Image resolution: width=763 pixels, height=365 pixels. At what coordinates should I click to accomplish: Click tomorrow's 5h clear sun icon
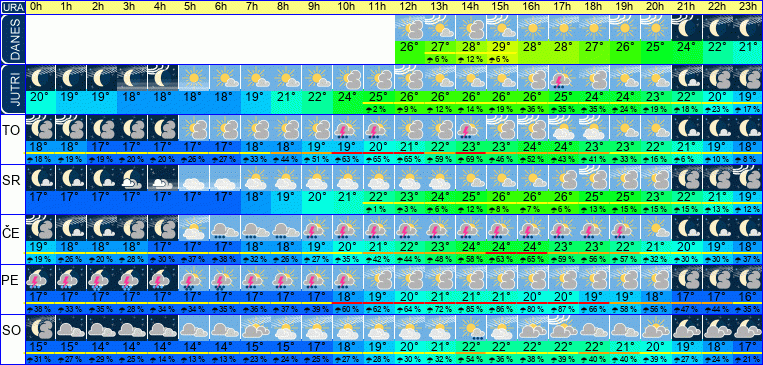coord(194,78)
